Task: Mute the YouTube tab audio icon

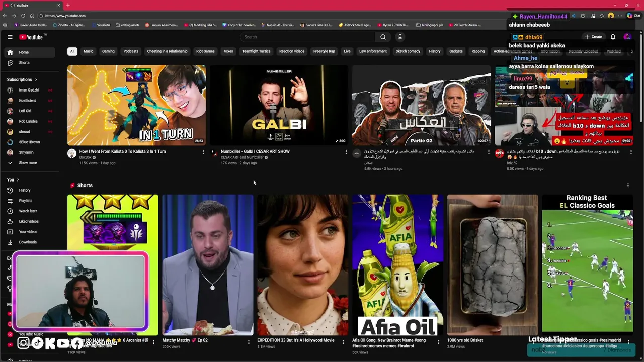Action: pos(12,5)
